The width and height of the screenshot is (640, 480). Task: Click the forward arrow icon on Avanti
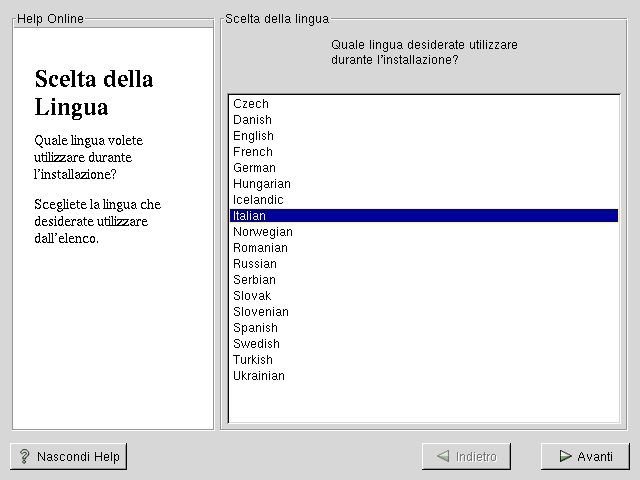tap(565, 457)
